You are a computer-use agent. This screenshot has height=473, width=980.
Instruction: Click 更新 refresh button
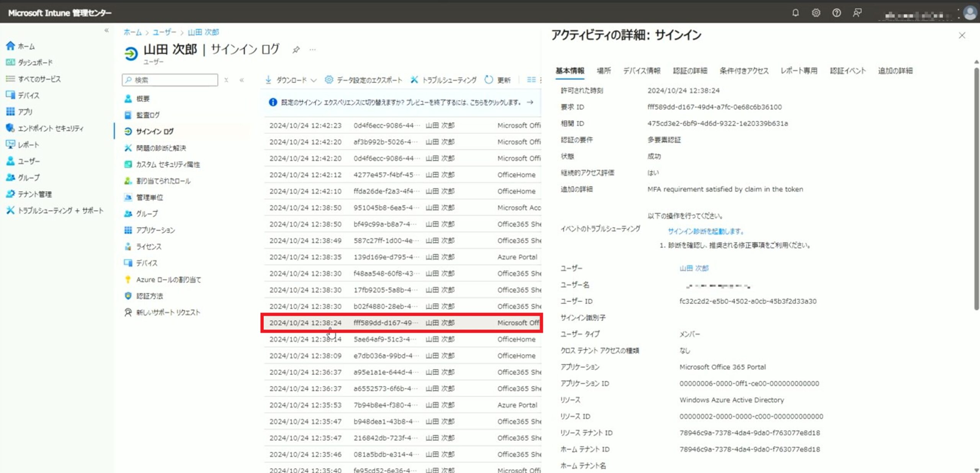pyautogui.click(x=497, y=80)
